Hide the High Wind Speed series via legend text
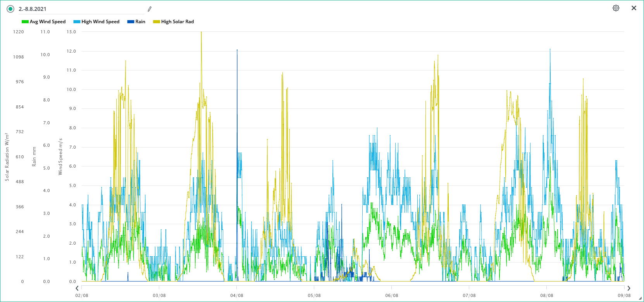The height and width of the screenshot is (302, 644). [x=100, y=22]
